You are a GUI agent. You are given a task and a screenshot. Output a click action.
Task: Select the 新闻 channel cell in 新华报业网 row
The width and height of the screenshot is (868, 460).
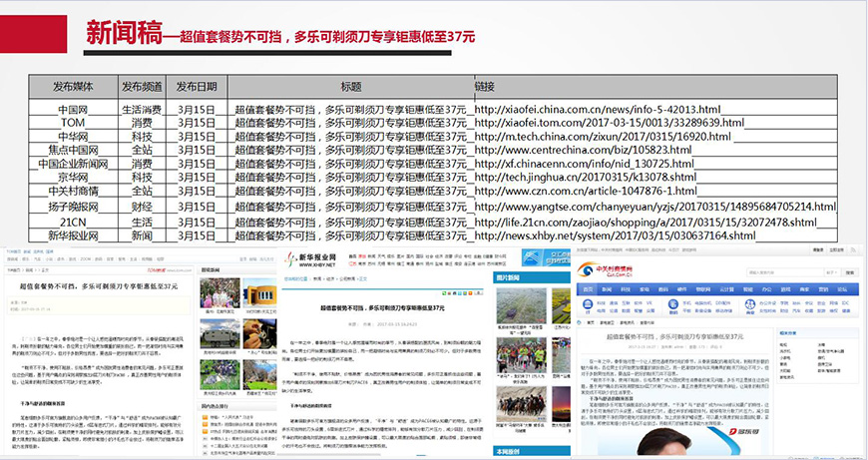[x=142, y=235]
